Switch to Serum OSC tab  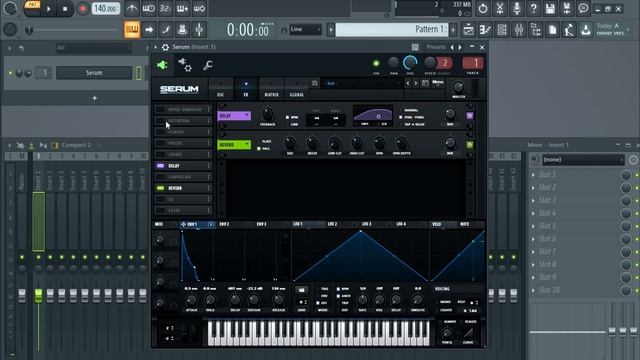tap(220, 89)
